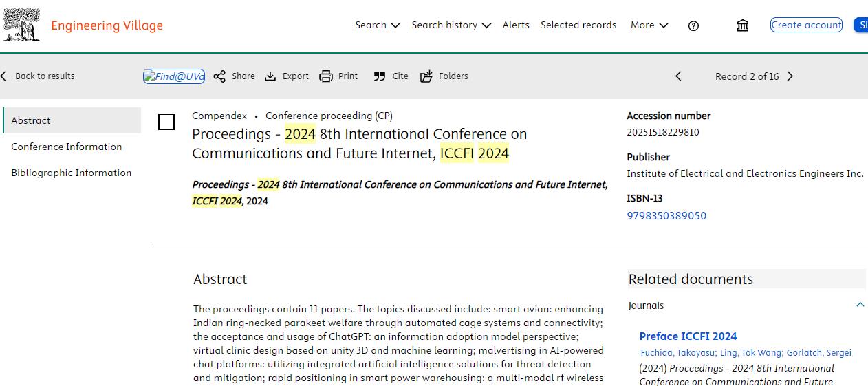Go to previous record arrow
The height and width of the screenshot is (386, 868).
[678, 76]
